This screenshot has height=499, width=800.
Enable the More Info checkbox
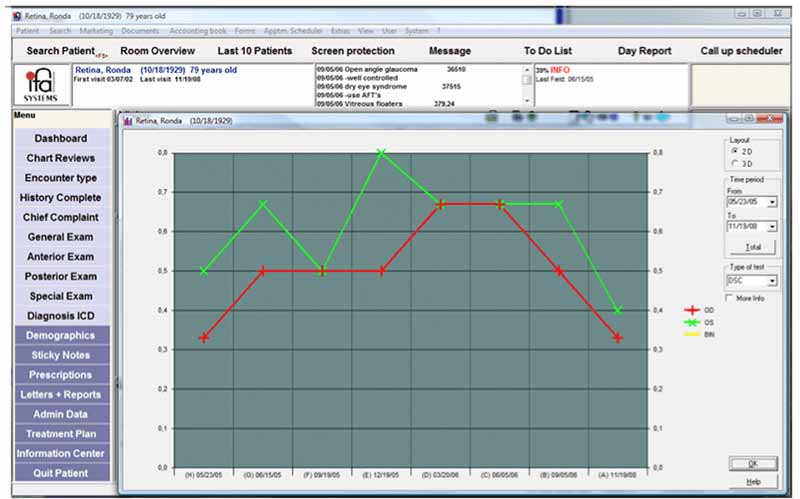pyautogui.click(x=729, y=297)
